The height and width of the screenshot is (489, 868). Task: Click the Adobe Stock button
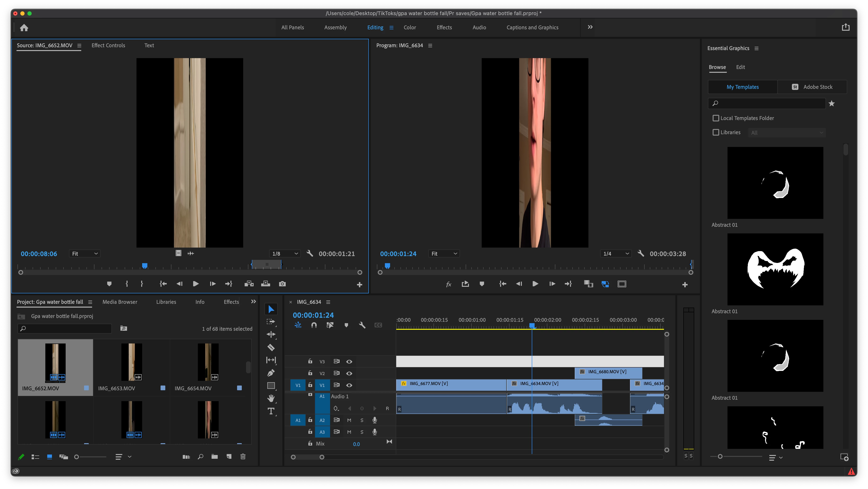812,87
